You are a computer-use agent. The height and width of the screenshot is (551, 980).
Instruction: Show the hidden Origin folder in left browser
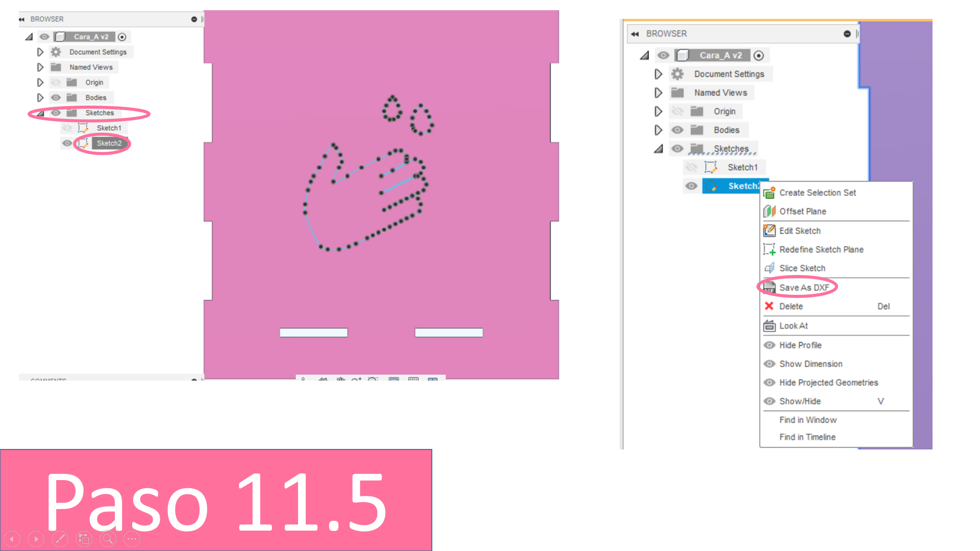[56, 82]
